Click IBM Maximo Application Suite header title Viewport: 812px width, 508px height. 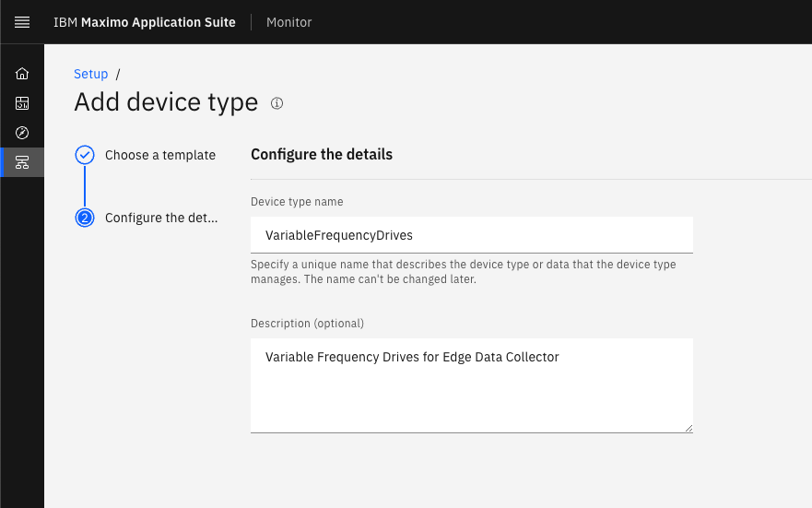[x=145, y=22]
